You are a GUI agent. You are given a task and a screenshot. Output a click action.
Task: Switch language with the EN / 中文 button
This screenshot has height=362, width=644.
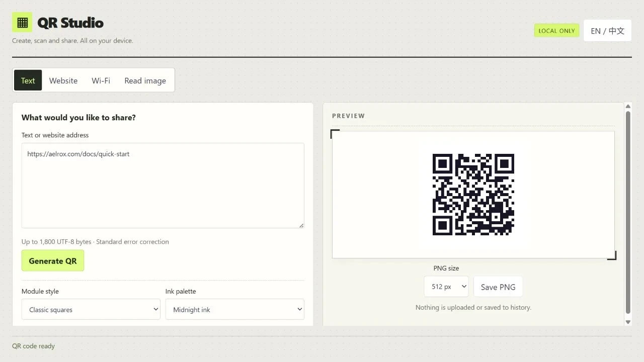[607, 31]
